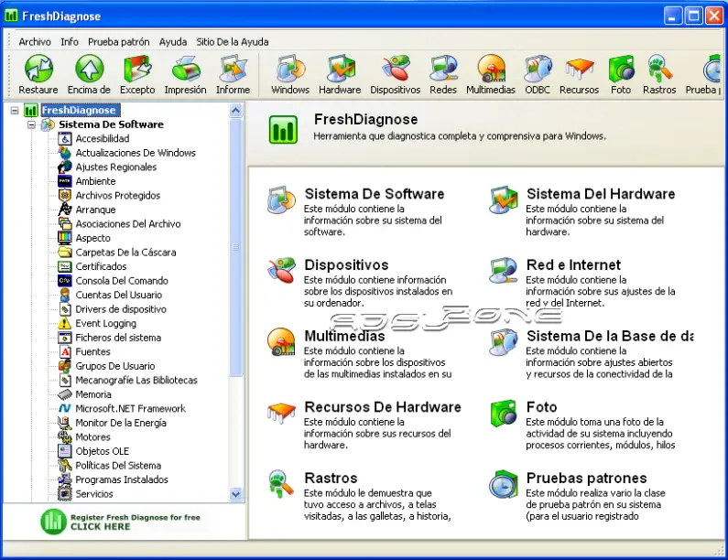Collapse the FreshDiagnose root tree node

click(15, 111)
